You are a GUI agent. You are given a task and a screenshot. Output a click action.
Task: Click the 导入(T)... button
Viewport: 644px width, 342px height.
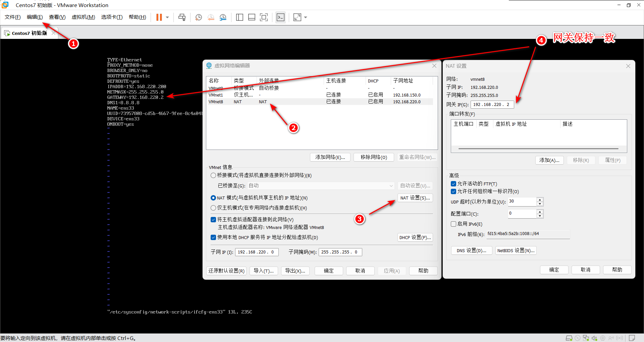[264, 271]
